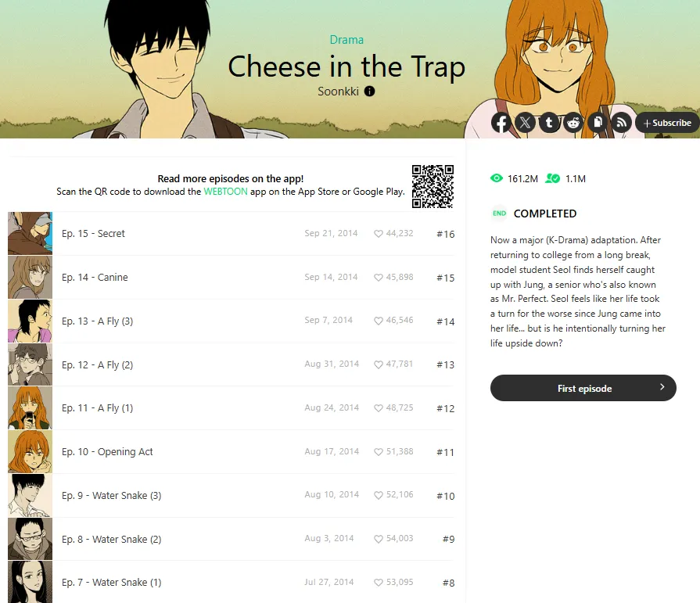Click the First episode arrow chevron

coord(662,387)
